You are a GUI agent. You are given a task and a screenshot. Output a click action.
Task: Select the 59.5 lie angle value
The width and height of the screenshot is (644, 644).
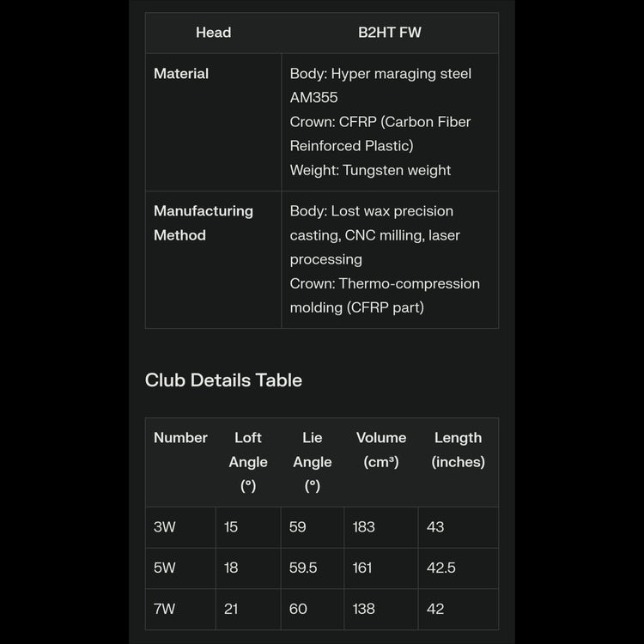click(x=303, y=568)
